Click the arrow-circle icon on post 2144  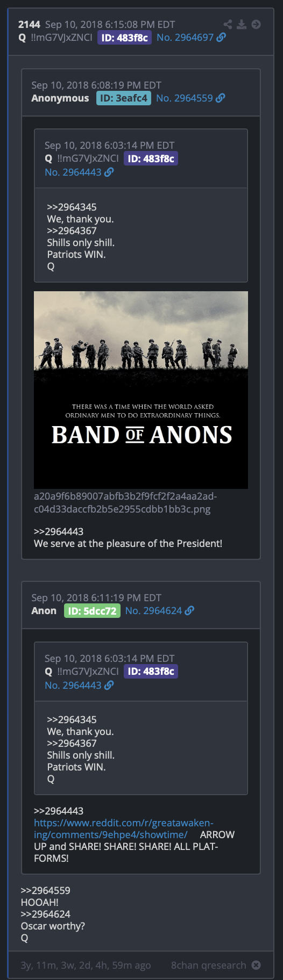coord(256,24)
